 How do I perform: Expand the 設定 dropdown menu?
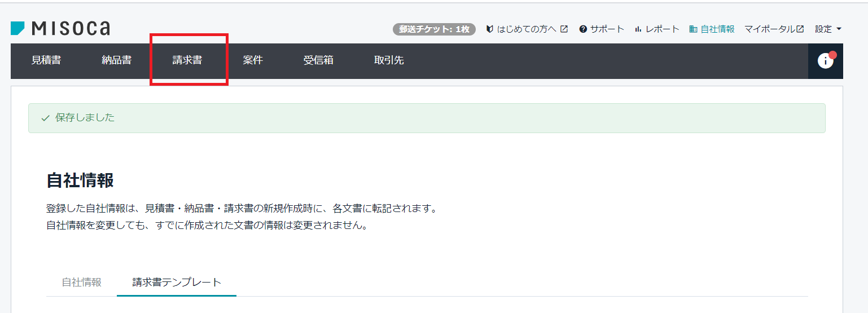tap(828, 29)
